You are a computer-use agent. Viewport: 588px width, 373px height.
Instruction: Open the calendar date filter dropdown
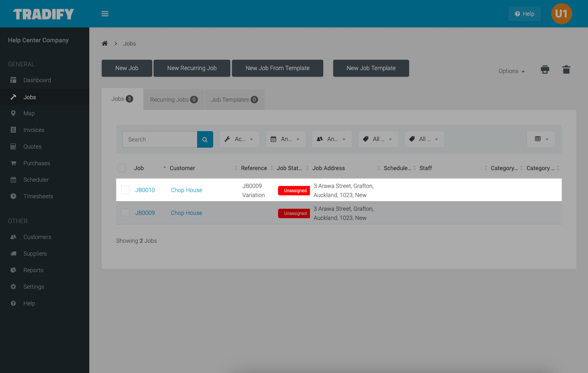click(x=286, y=139)
